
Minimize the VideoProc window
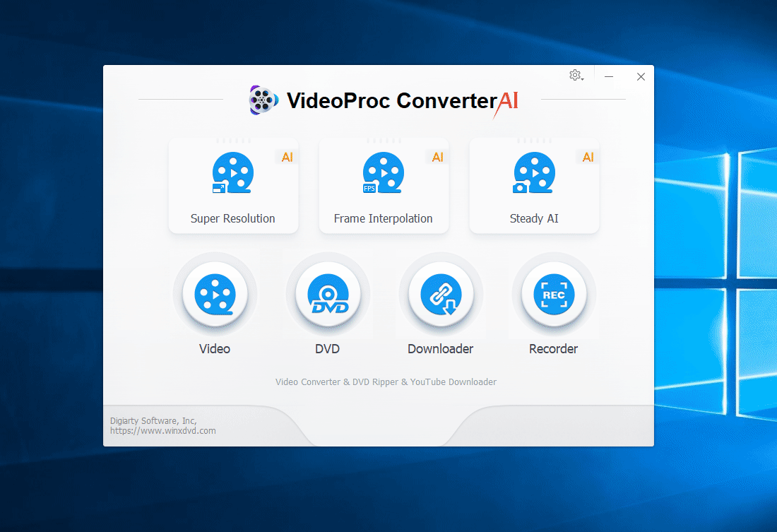coord(609,76)
